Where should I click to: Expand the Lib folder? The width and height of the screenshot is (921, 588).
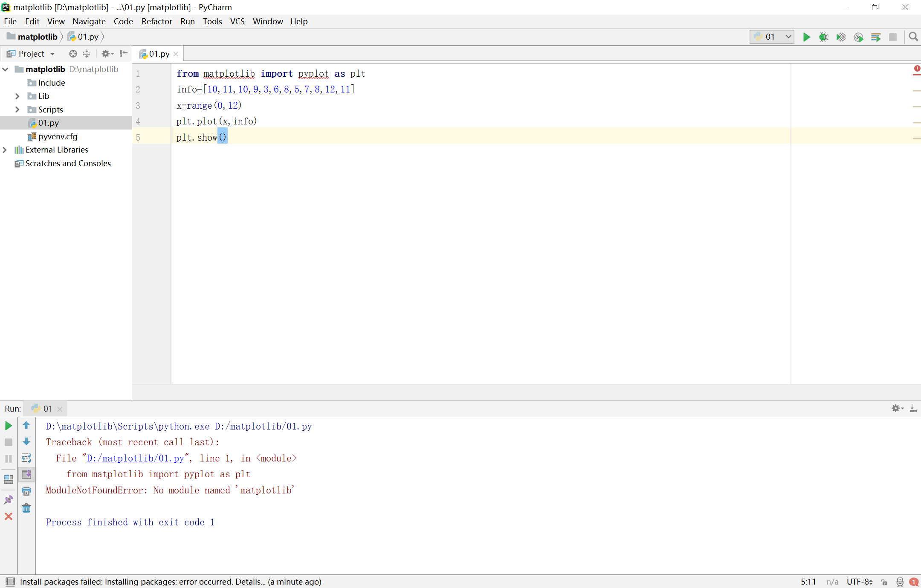(x=17, y=96)
